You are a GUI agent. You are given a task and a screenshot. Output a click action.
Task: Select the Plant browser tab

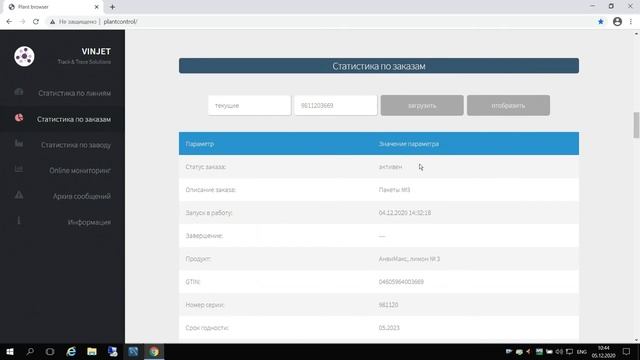pyautogui.click(x=52, y=7)
